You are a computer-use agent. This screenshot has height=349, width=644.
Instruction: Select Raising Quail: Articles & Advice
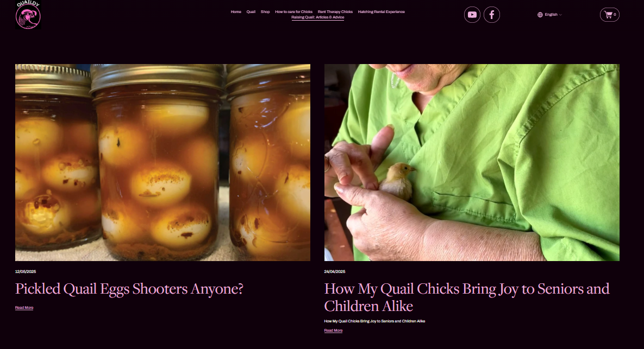tap(318, 17)
